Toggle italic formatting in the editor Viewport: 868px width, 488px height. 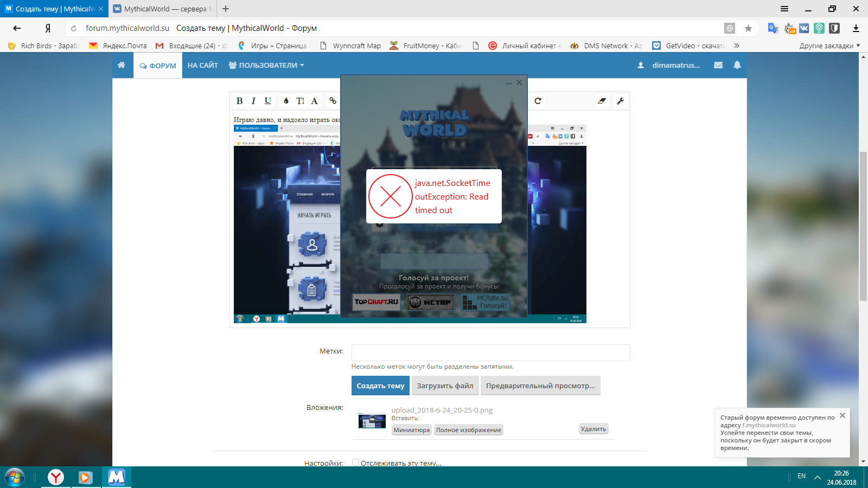253,101
